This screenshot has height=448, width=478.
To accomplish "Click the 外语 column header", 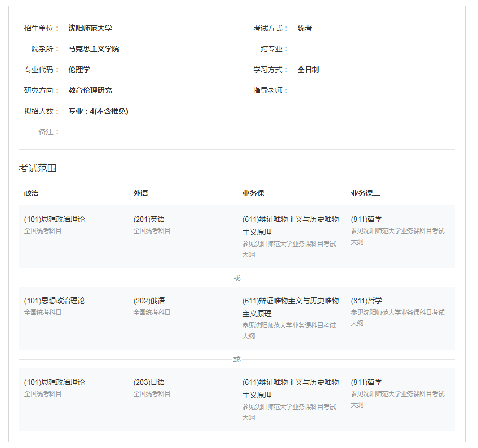I will [x=140, y=193].
